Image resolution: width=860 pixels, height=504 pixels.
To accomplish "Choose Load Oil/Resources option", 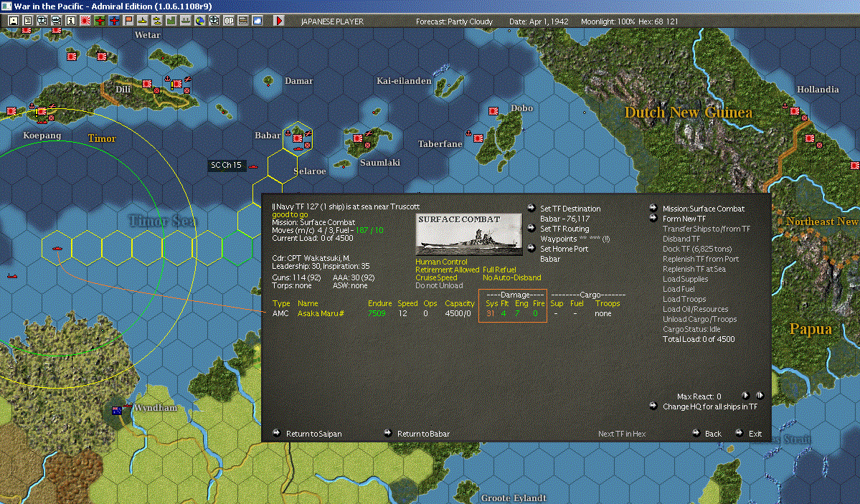I will (696, 309).
